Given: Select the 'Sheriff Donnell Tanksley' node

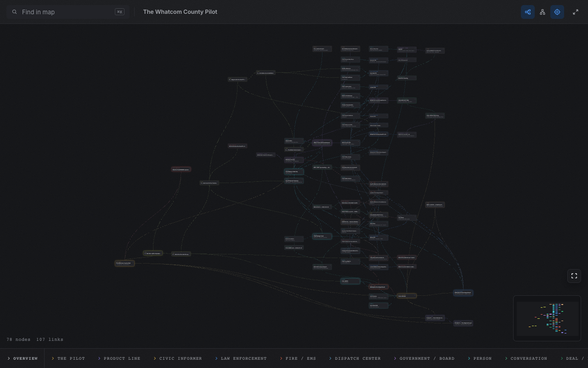Looking at the screenshot, I should [294, 181].
